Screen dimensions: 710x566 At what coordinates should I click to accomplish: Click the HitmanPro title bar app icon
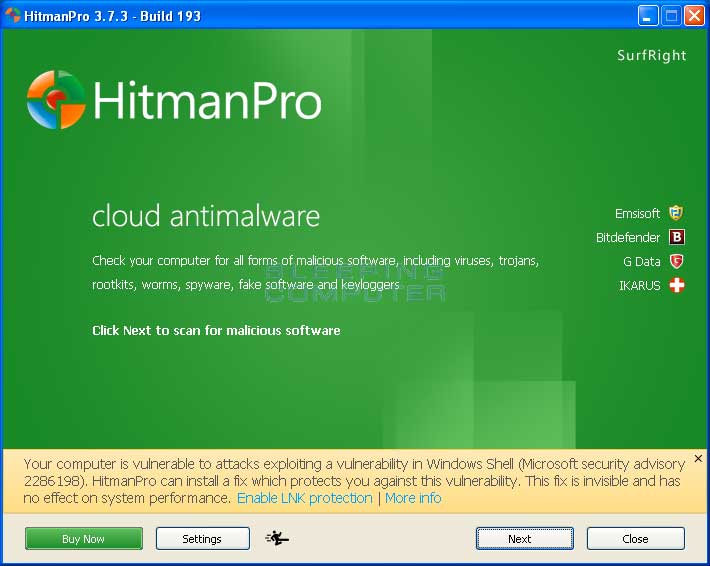pyautogui.click(x=12, y=15)
